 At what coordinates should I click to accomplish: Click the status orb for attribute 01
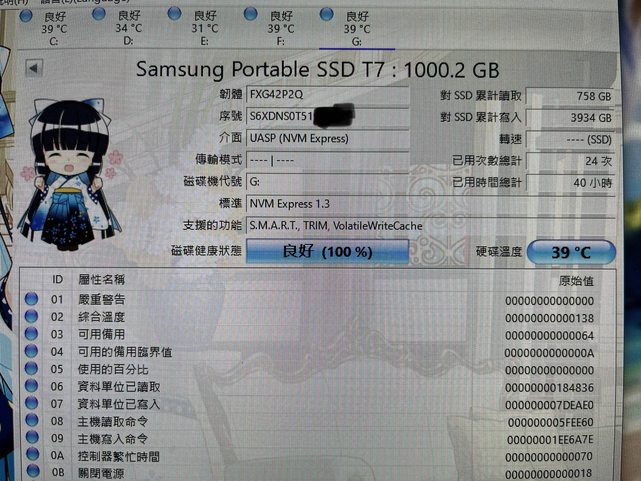point(33,299)
